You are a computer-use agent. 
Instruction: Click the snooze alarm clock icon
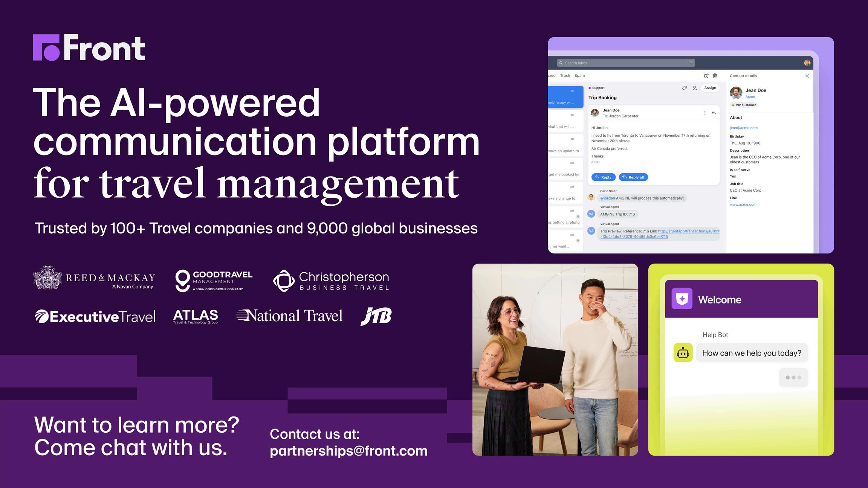tap(706, 76)
